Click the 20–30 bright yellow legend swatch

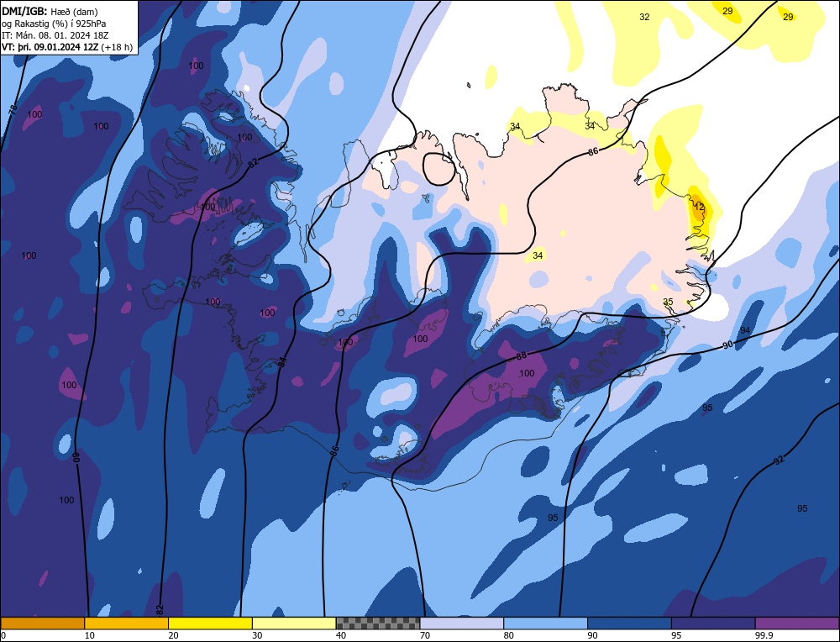(x=210, y=624)
